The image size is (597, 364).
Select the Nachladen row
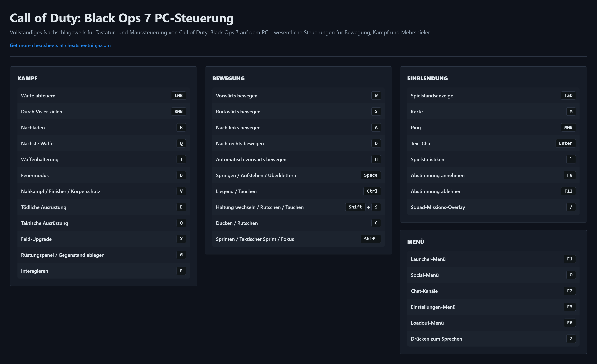pyautogui.click(x=103, y=127)
